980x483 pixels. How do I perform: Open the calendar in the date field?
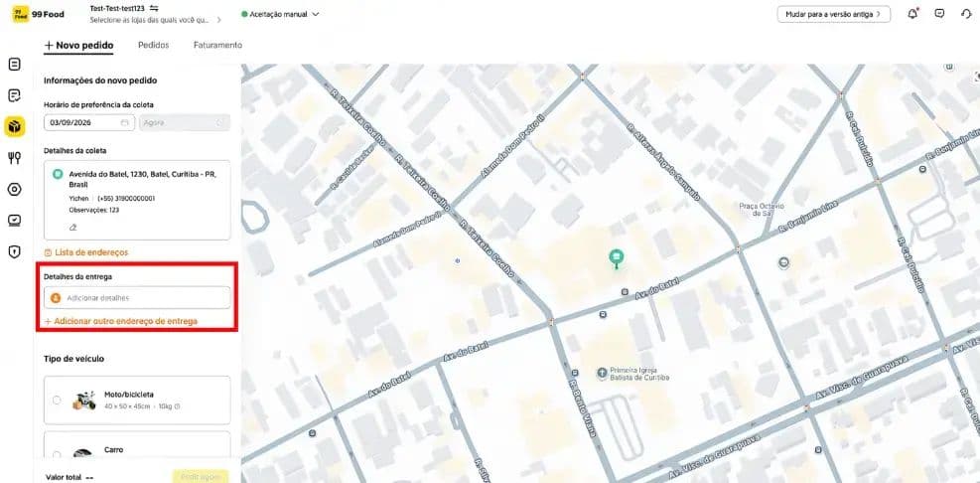[124, 122]
